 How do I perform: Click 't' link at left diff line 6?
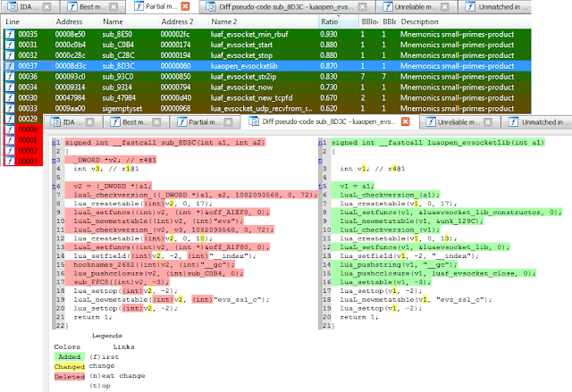coord(54,186)
